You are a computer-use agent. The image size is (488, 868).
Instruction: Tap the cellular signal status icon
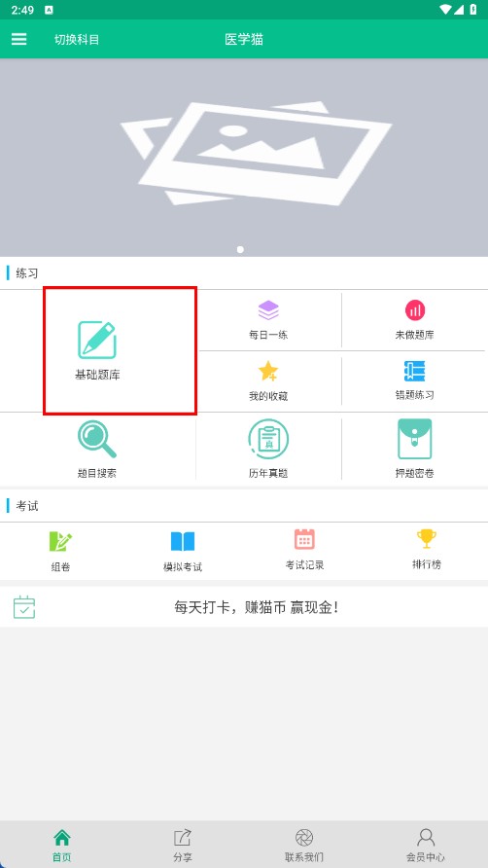pyautogui.click(x=460, y=10)
